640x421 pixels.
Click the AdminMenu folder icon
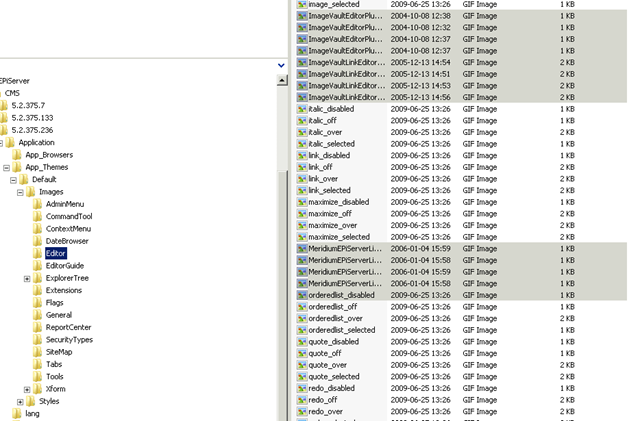click(37, 204)
